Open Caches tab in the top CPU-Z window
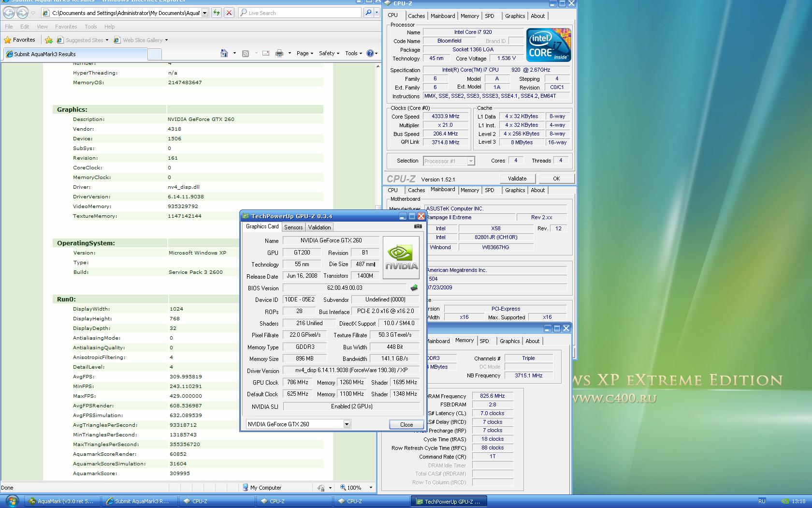This screenshot has height=508, width=812. (x=416, y=16)
